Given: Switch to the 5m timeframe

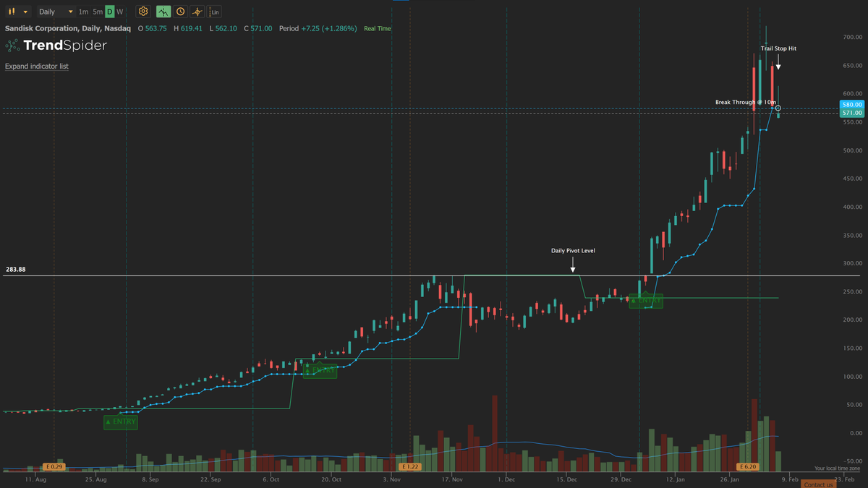Looking at the screenshot, I should click(x=98, y=12).
